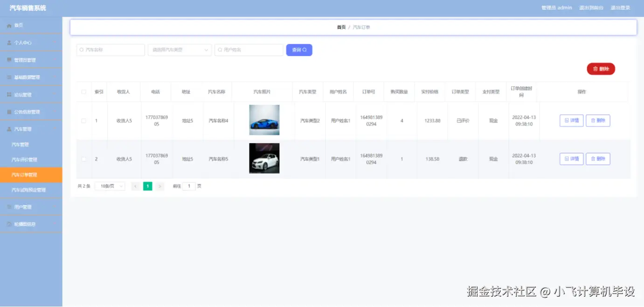Open 轮播图信息 sidebar icon

[x=9, y=224]
